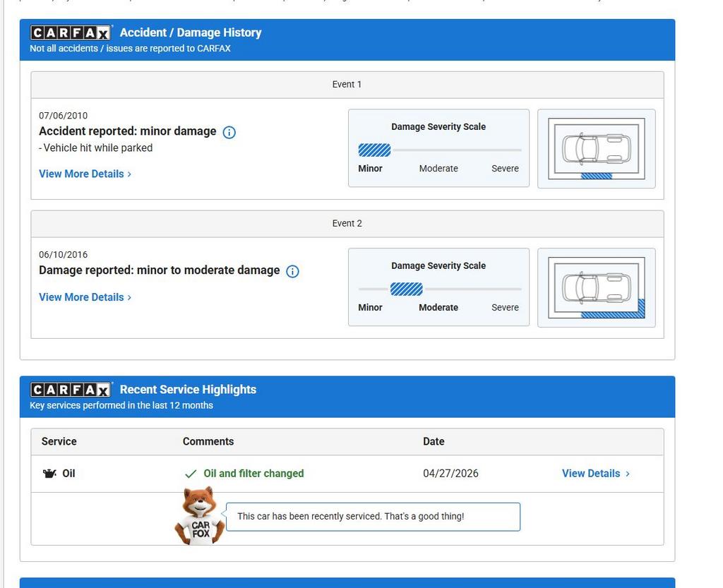Expand chevron next to Event 2 View More Details
The image size is (723, 588).
[130, 298]
